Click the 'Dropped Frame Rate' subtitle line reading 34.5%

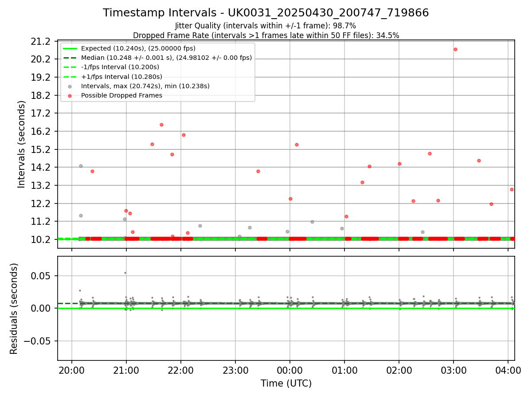266,35
